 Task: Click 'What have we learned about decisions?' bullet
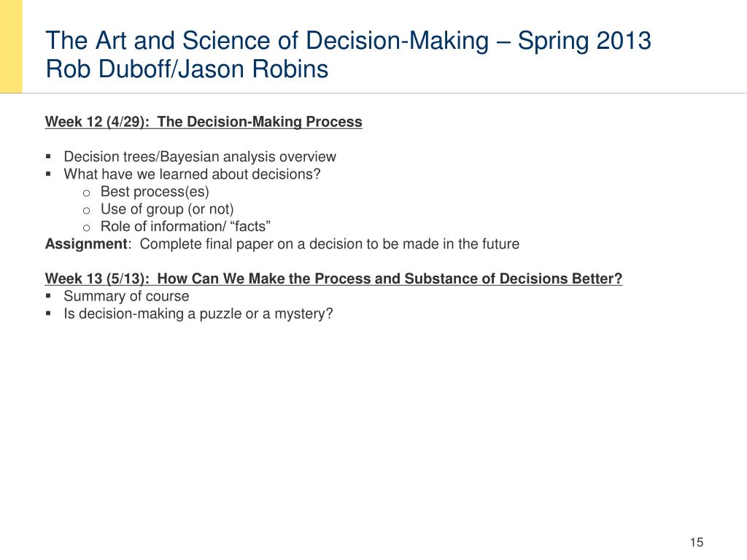(x=192, y=174)
